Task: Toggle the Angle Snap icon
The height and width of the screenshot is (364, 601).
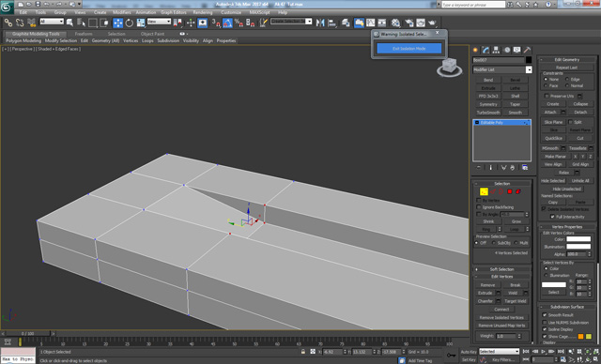Action: point(227,23)
